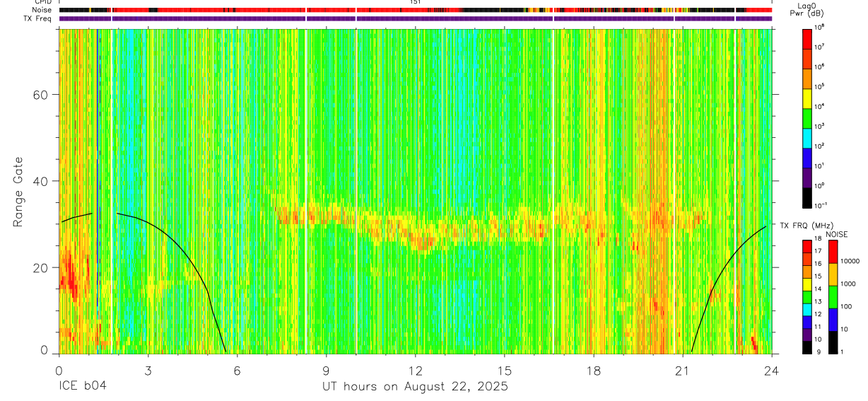The height and width of the screenshot is (401, 868).
Task: Click the '40' tick label on the y-axis
Action: coord(40,181)
